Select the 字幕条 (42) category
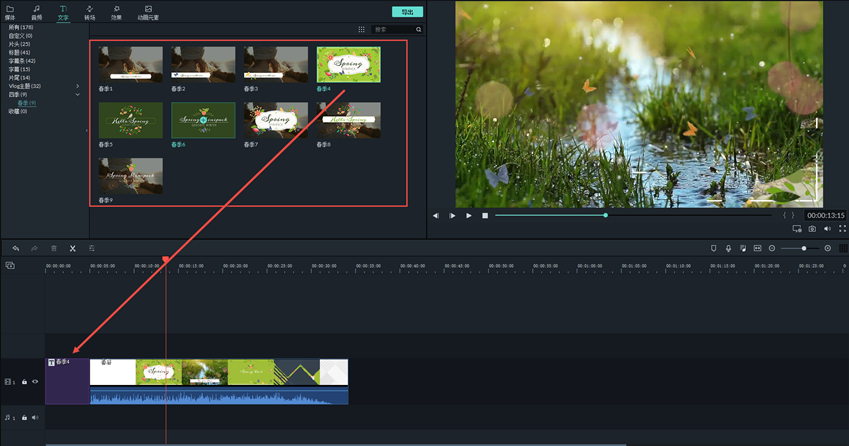Viewport: 849px width, 446px height. point(22,61)
